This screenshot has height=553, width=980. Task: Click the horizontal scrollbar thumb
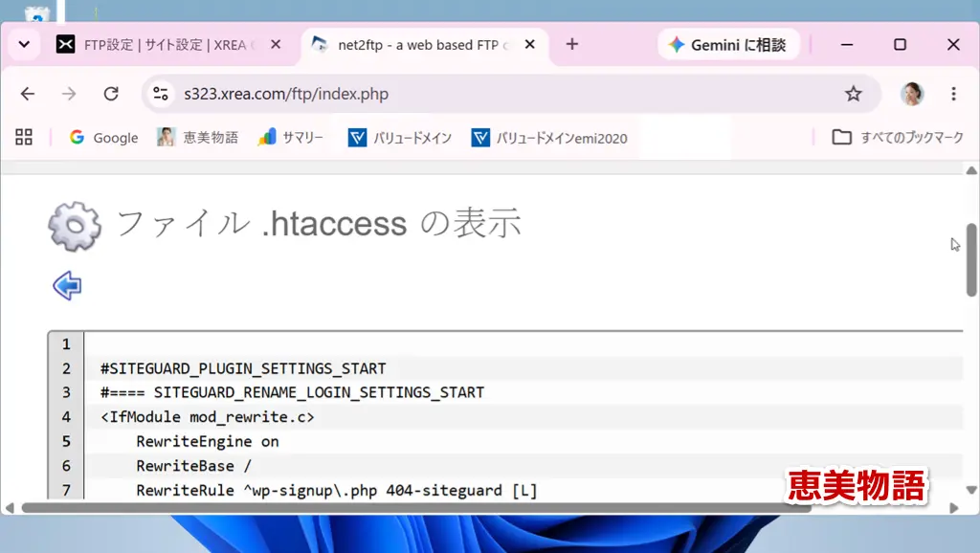pyautogui.click(x=416, y=508)
